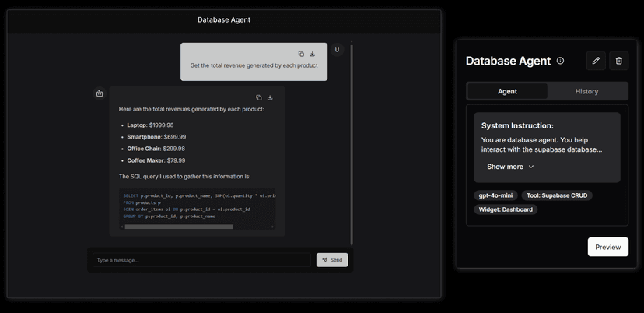The image size is (644, 313).
Task: Delete the agent with the trash icon
Action: 618,61
